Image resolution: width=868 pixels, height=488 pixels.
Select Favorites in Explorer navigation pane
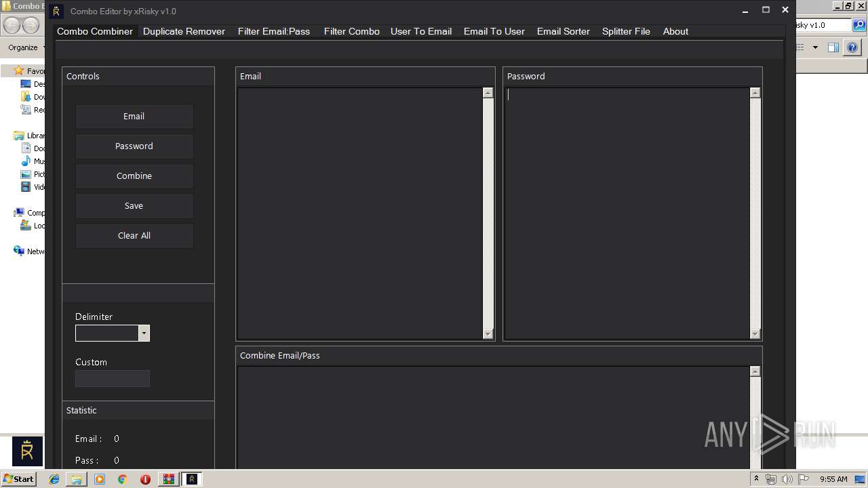[x=29, y=71]
